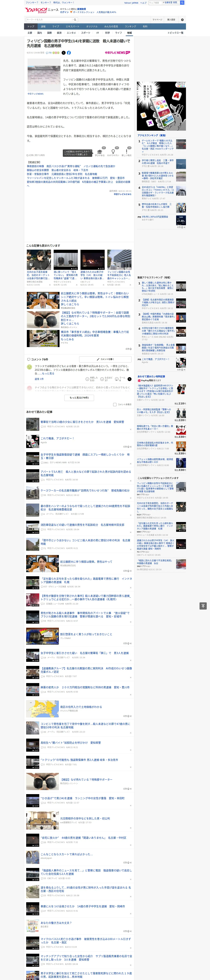The height and width of the screenshot is (980, 210).
Task: Click the keyword search magnifier button
Action: (x=75, y=20)
